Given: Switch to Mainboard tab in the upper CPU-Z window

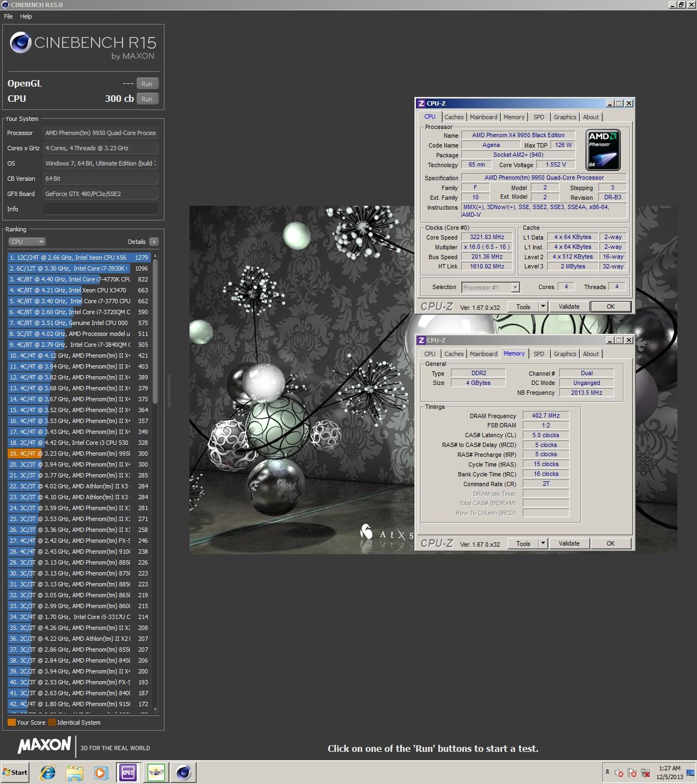Looking at the screenshot, I should tap(484, 117).
